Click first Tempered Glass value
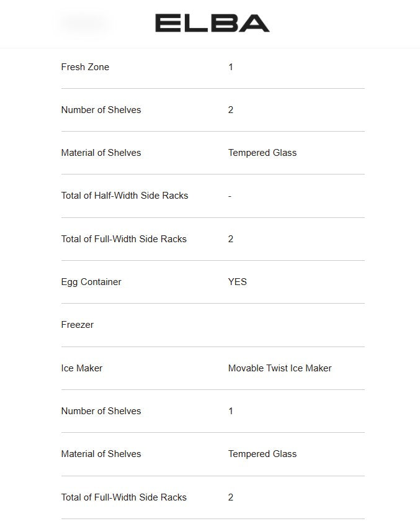The height and width of the screenshot is (521, 420). pyautogui.click(x=262, y=153)
